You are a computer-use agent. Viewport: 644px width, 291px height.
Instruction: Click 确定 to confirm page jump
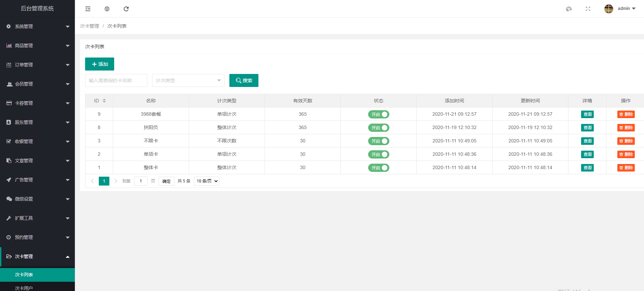pos(166,181)
